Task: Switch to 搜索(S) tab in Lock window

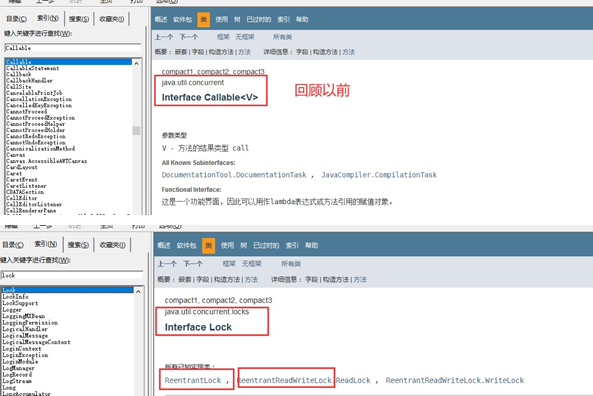Action: click(x=78, y=245)
